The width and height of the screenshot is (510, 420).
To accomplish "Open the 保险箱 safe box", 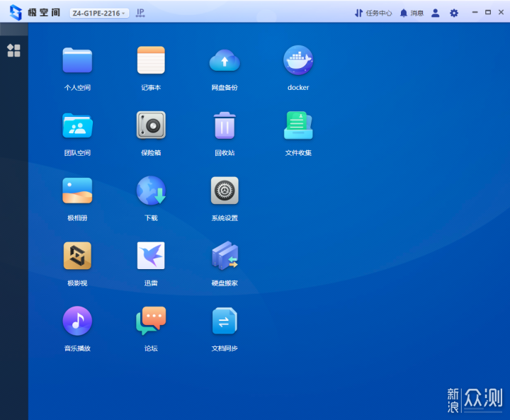I will click(151, 125).
